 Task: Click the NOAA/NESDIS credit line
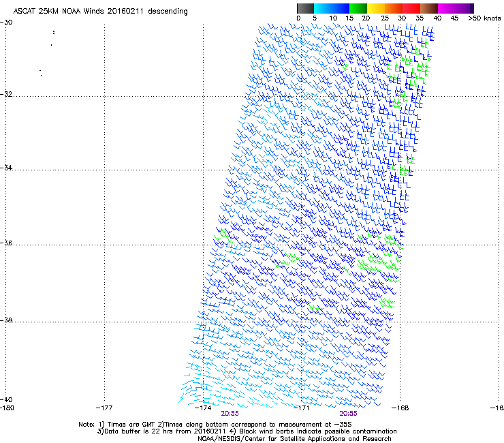294,439
